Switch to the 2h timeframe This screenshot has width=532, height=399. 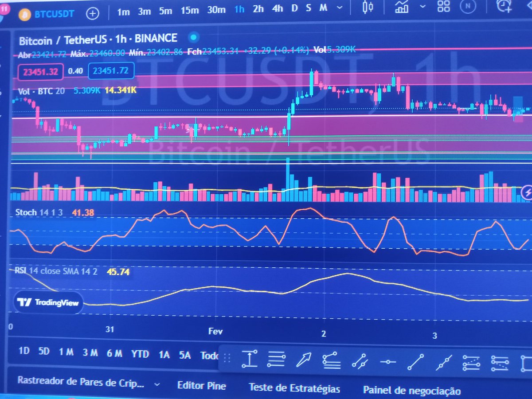tap(258, 9)
